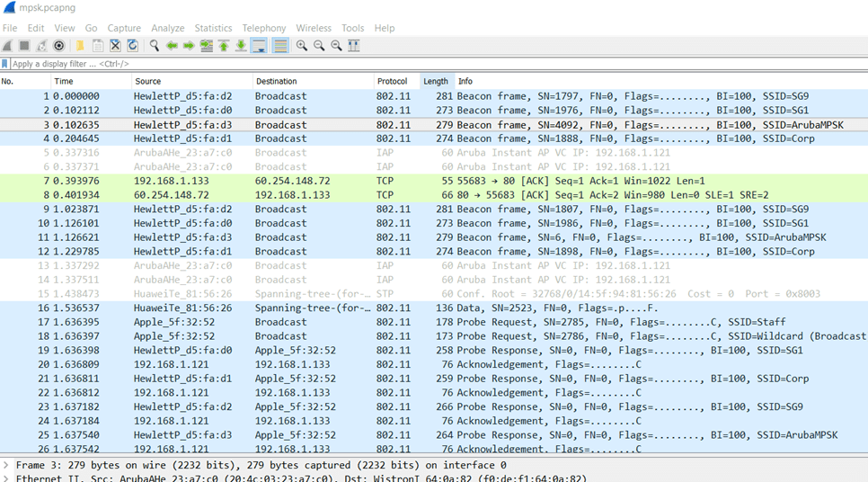
Task: Click the display filter bookmark icon
Action: (5, 64)
